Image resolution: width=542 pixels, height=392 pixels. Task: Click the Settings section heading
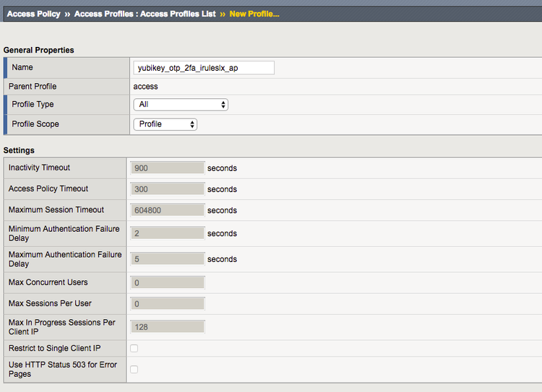click(20, 150)
